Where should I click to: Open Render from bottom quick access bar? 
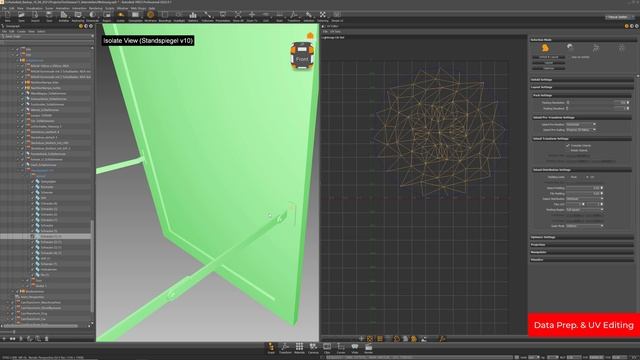pos(369,348)
